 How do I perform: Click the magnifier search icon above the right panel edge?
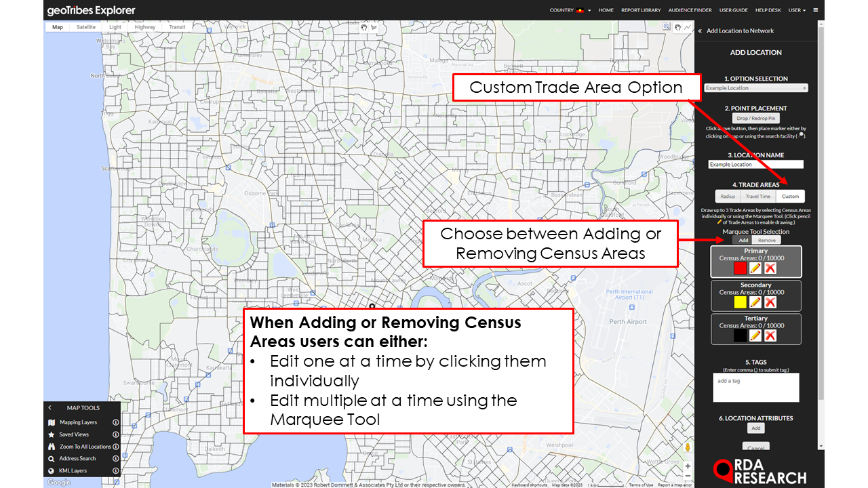tap(667, 27)
